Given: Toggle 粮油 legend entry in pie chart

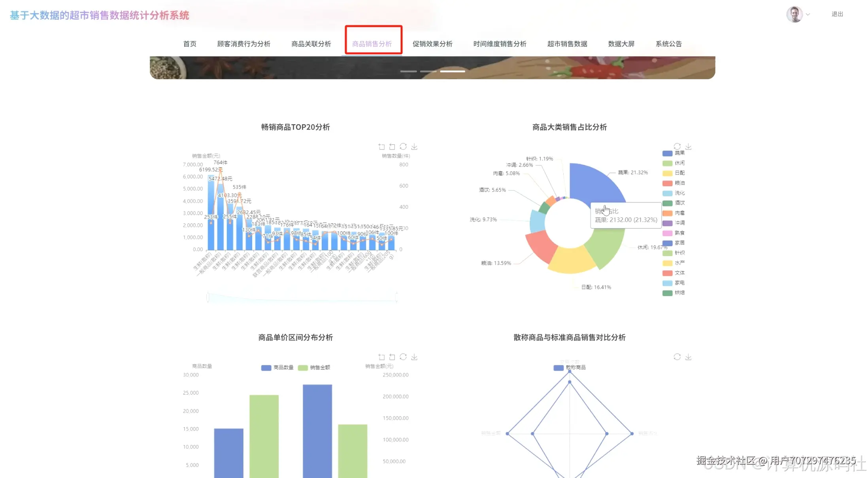Looking at the screenshot, I should 674,183.
